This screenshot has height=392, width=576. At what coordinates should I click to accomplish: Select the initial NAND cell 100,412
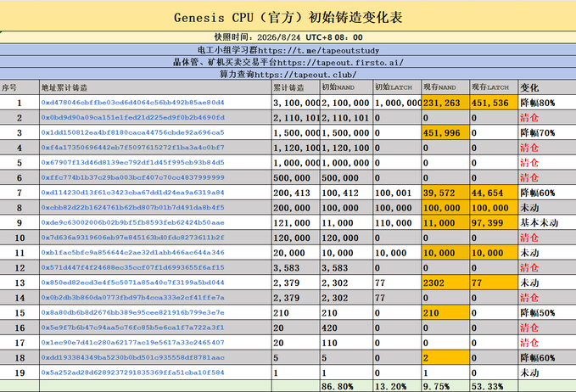[347, 193]
